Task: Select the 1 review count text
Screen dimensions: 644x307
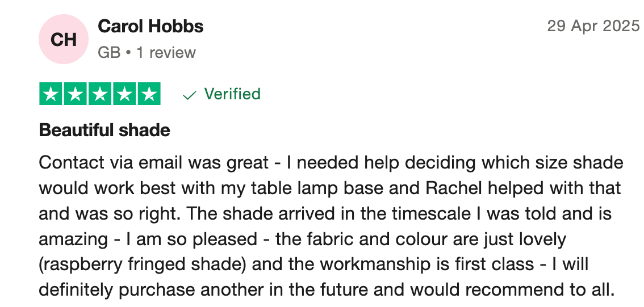Action: pyautogui.click(x=166, y=53)
